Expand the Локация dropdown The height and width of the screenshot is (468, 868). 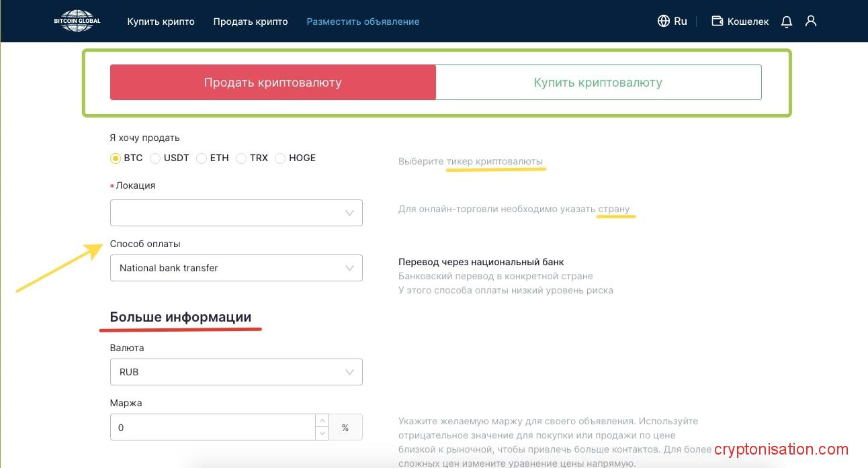pos(236,213)
